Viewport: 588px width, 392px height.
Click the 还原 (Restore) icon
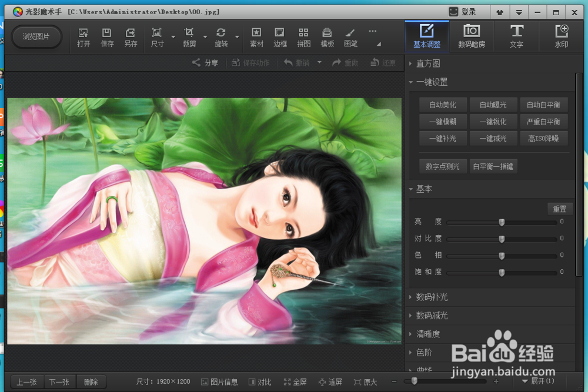click(375, 62)
